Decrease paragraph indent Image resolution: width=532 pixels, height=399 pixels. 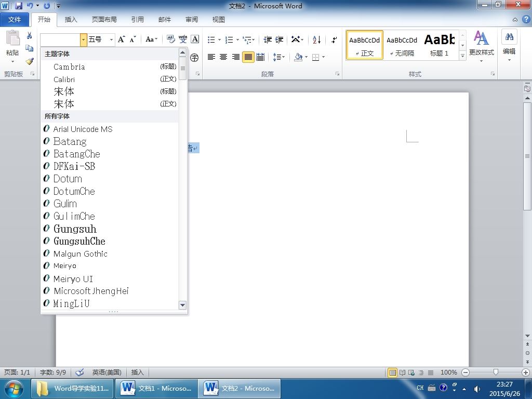[268, 39]
